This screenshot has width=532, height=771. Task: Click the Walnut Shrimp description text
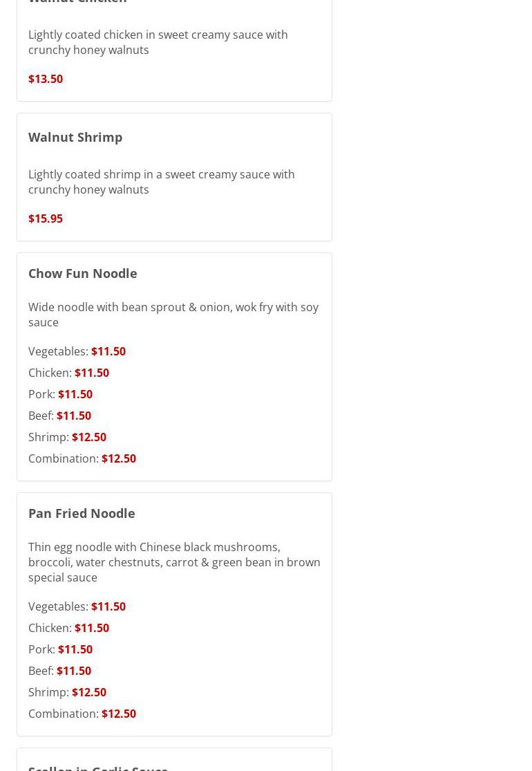point(161,182)
